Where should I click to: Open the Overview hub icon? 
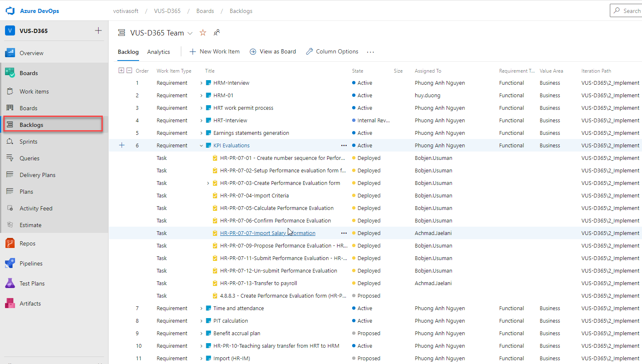[10, 53]
